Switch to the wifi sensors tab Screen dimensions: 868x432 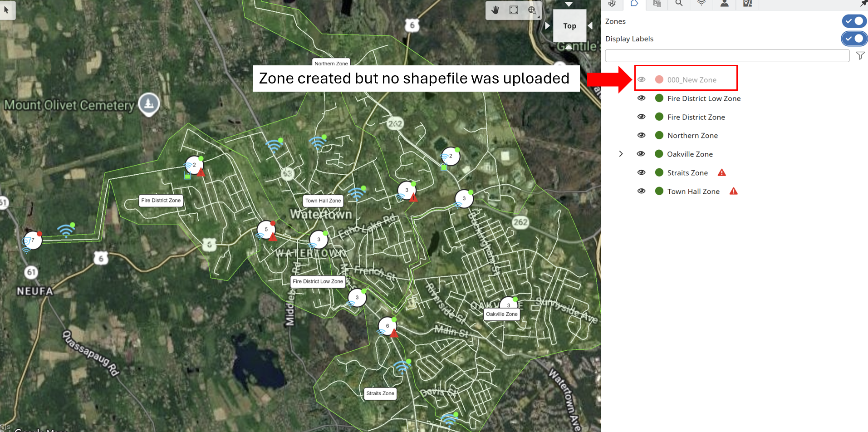(701, 4)
